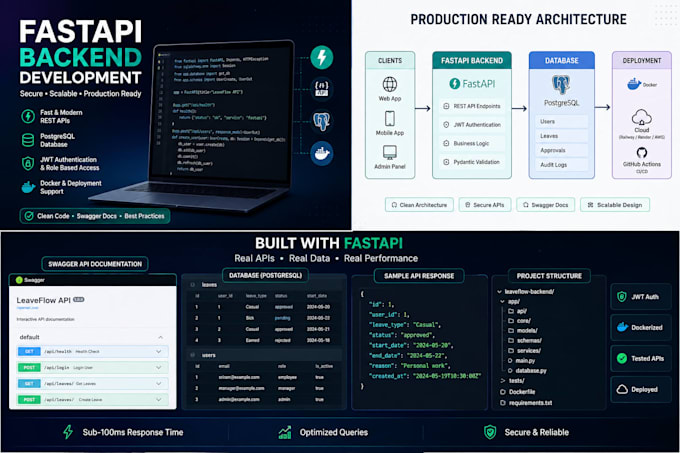Click the Web App globe icon
Viewport: 680px width, 453px height.
pyautogui.click(x=389, y=84)
